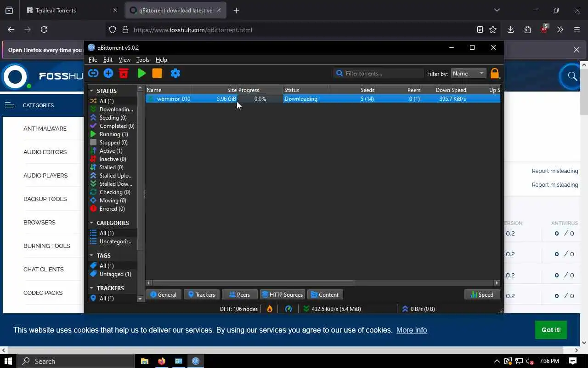Select All (1) under TRACKERS

pos(113,298)
